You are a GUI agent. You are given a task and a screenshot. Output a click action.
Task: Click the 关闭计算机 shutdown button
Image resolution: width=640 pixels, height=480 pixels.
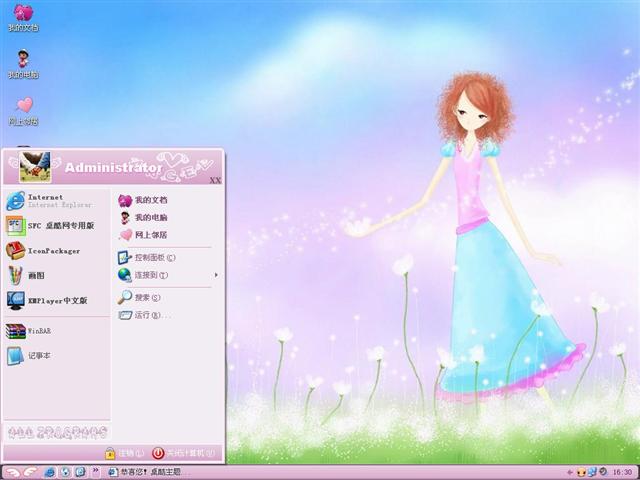(x=178, y=453)
